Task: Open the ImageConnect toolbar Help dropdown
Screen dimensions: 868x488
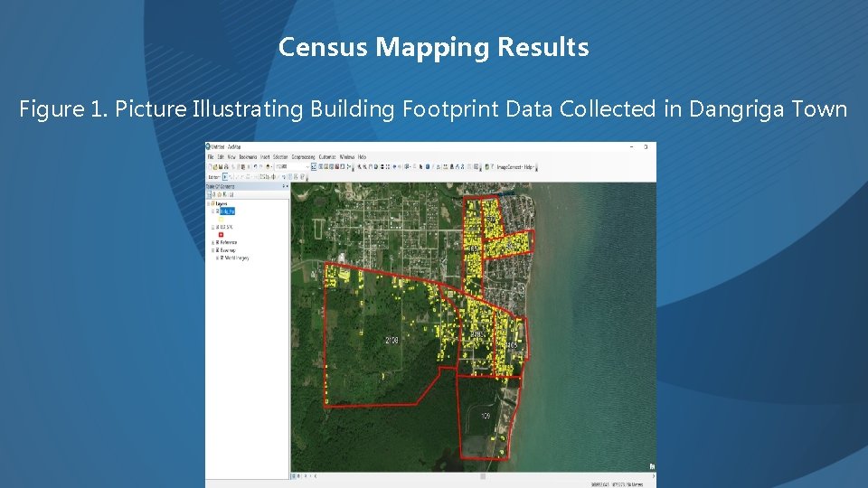Action: [x=529, y=166]
